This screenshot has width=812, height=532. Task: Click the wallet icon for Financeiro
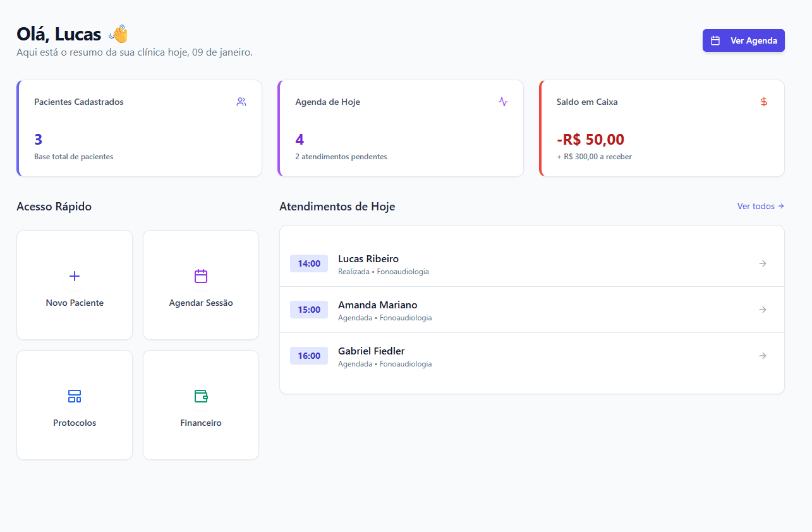200,396
